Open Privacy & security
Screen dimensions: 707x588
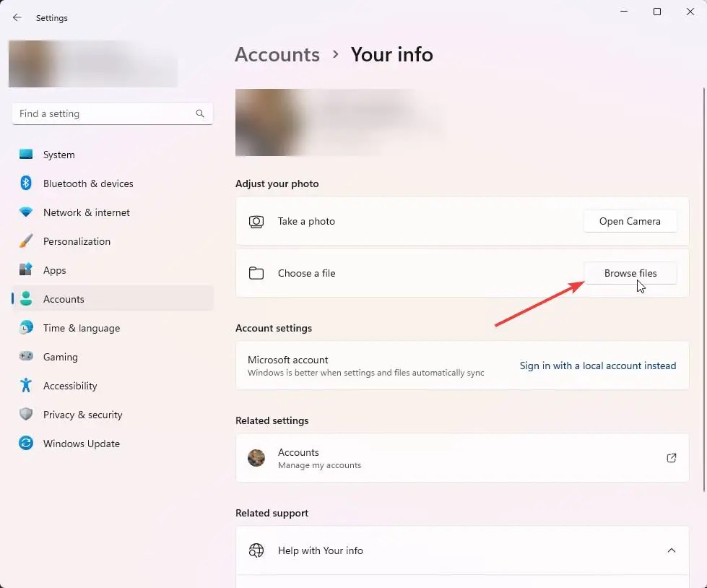[113, 414]
